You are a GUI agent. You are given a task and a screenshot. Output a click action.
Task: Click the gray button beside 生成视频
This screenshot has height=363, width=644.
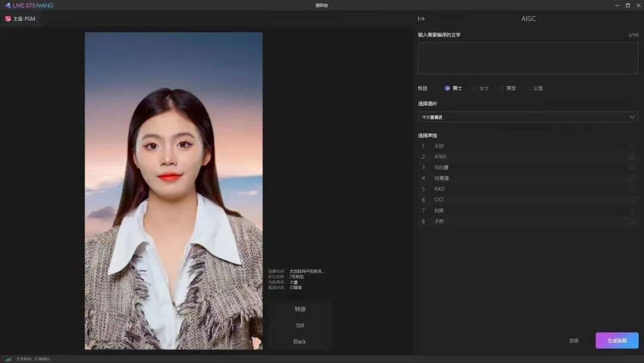point(573,340)
